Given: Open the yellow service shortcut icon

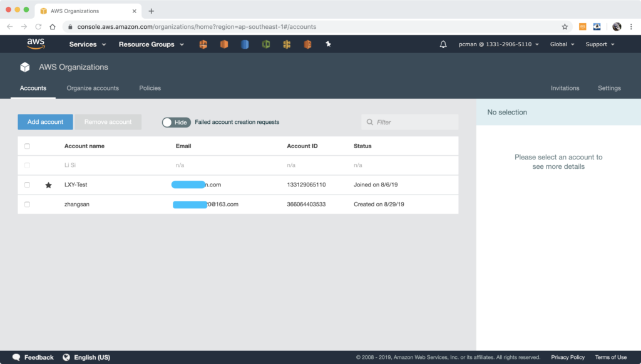Looking at the screenshot, I should coord(287,44).
